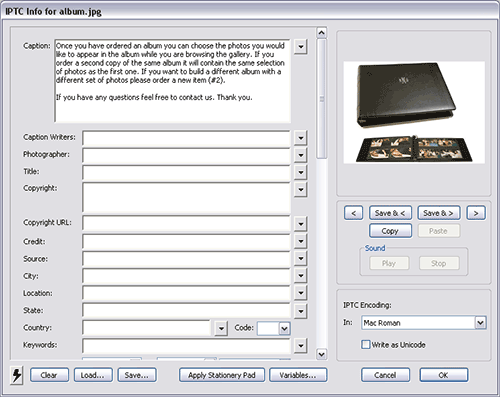Click the Save & < button
The image size is (500, 397).
click(x=390, y=213)
